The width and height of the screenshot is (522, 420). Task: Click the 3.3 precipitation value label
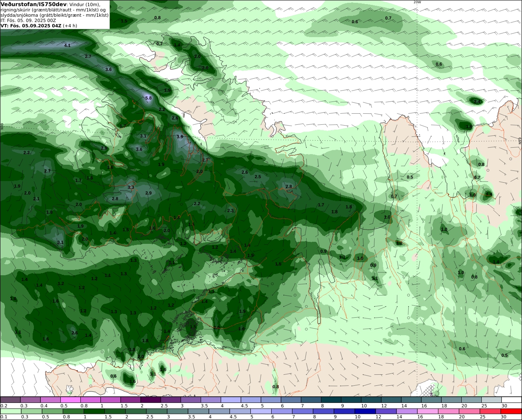[x=131, y=187]
